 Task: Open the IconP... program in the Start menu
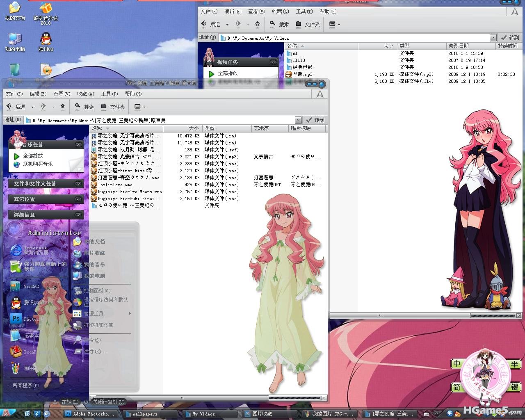25,352
